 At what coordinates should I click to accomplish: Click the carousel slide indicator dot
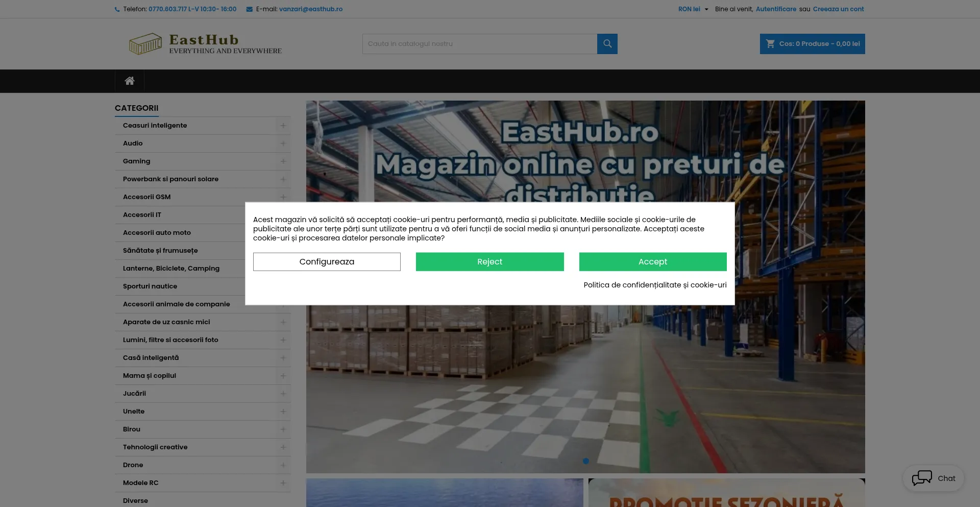(x=585, y=461)
